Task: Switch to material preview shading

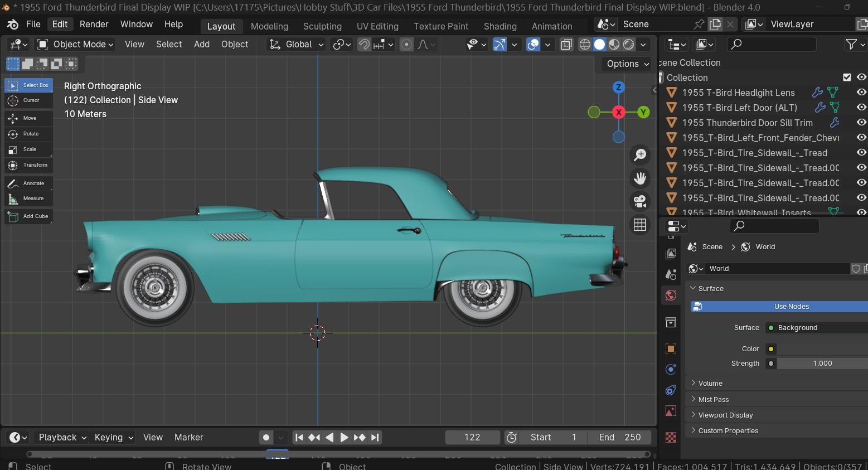Action: click(x=614, y=45)
